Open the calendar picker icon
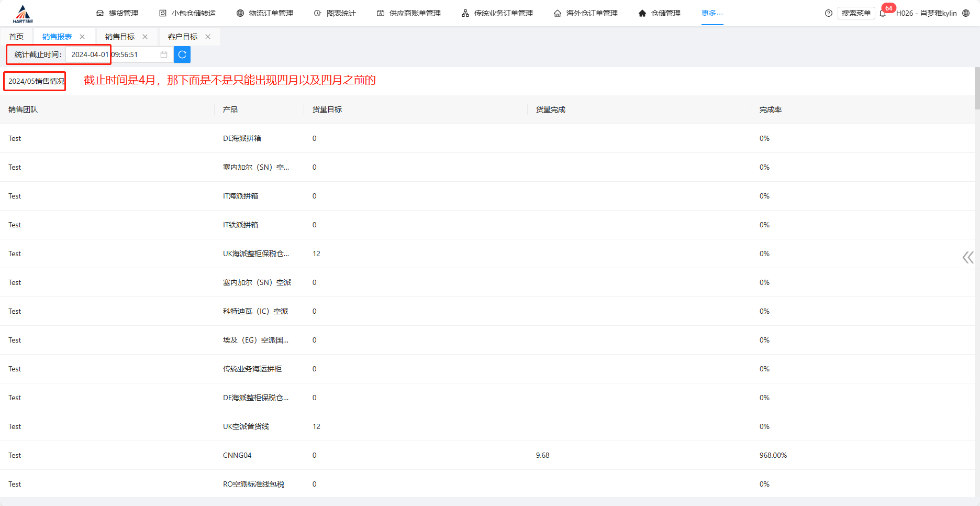The height and width of the screenshot is (506, 980). tap(164, 54)
